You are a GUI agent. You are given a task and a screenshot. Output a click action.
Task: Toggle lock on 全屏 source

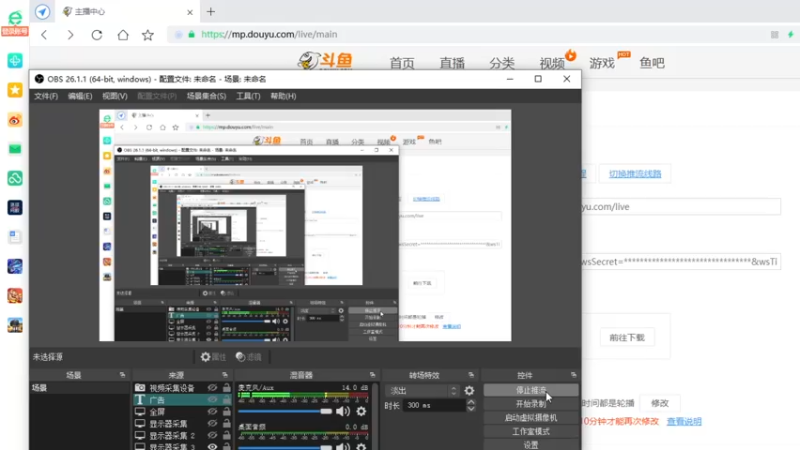pyautogui.click(x=227, y=411)
